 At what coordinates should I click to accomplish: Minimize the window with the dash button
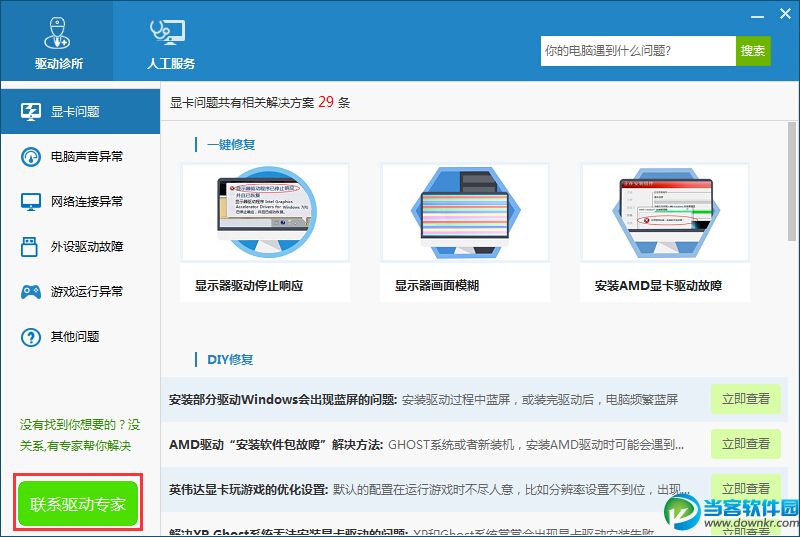tap(757, 17)
